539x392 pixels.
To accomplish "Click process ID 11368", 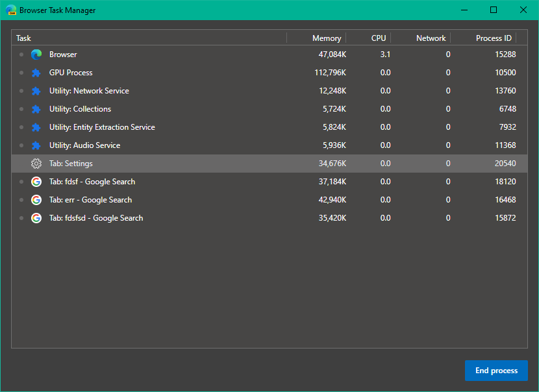I will click(505, 145).
